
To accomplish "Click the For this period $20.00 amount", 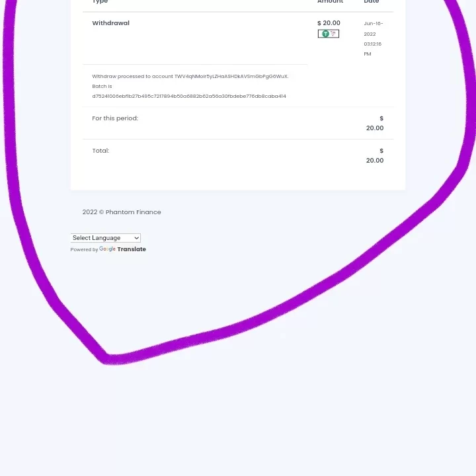I will (375, 123).
